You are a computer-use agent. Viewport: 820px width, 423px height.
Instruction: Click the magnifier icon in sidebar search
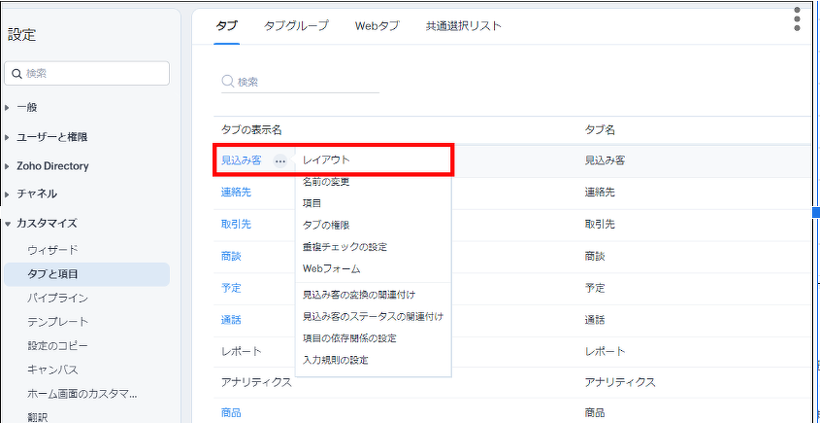[x=17, y=73]
